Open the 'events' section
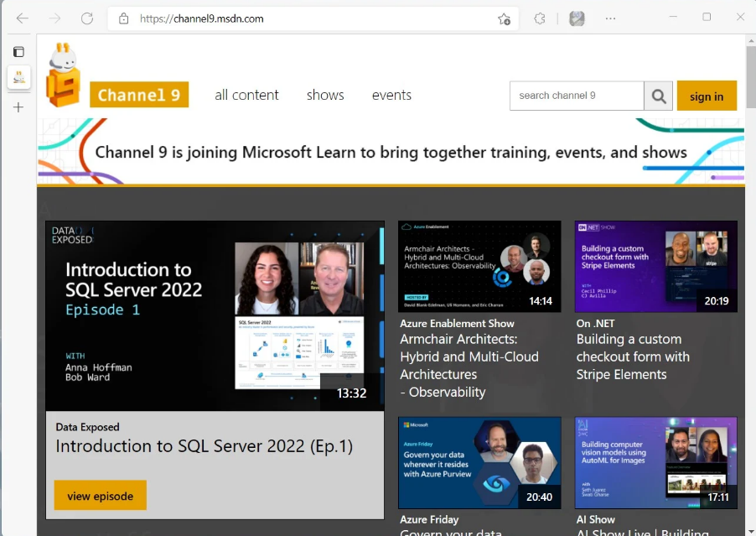Image resolution: width=756 pixels, height=536 pixels. (391, 96)
